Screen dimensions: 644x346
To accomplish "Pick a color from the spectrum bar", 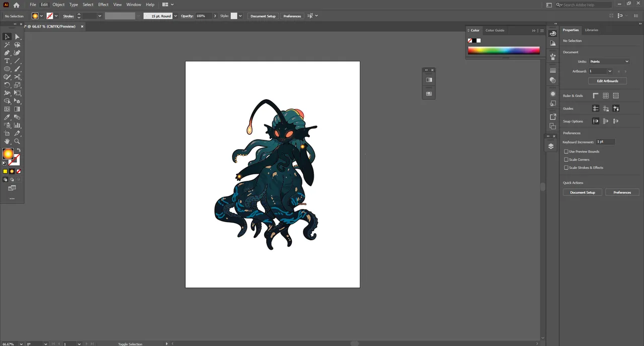I will click(504, 50).
